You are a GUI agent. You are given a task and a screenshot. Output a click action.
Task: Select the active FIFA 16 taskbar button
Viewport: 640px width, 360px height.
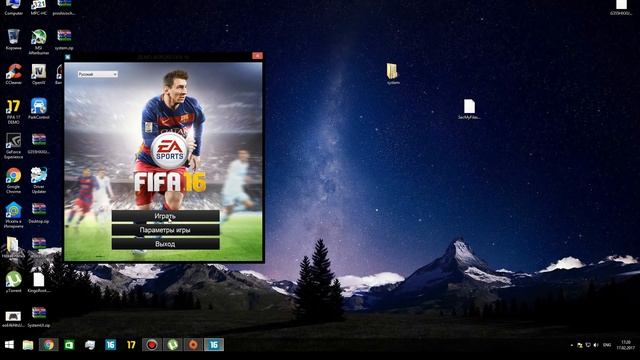click(x=214, y=345)
